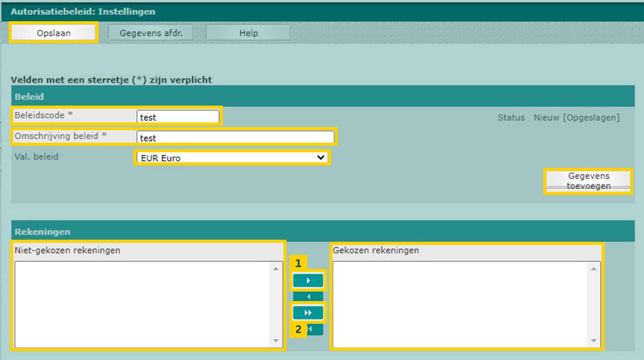
Task: Focus the Omschrijving beleid field
Action: (235, 137)
